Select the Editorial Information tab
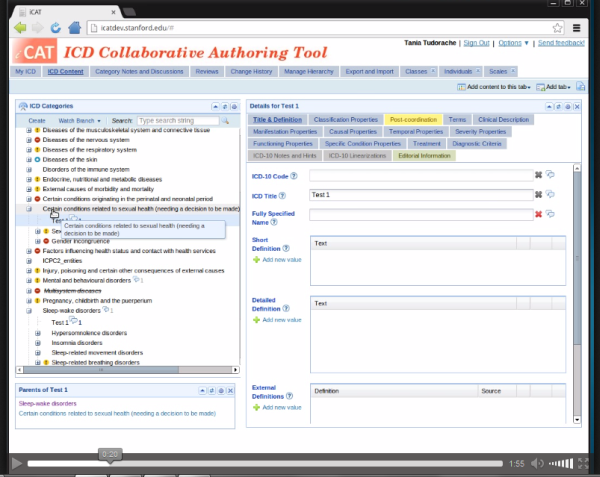 (x=424, y=156)
